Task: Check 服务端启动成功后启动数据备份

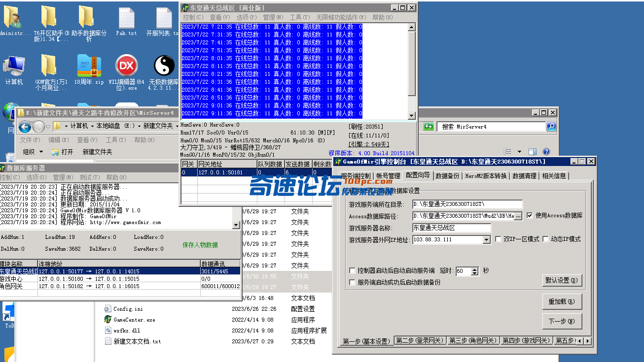Action: pos(352,282)
